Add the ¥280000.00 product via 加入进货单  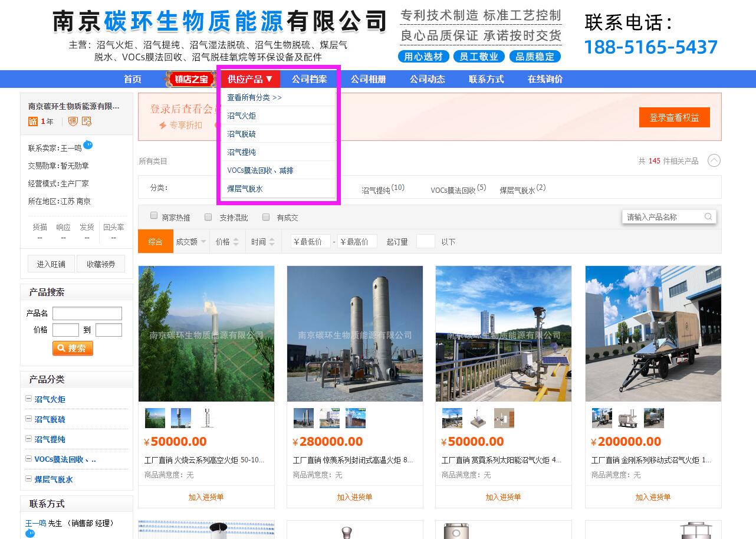(x=354, y=497)
